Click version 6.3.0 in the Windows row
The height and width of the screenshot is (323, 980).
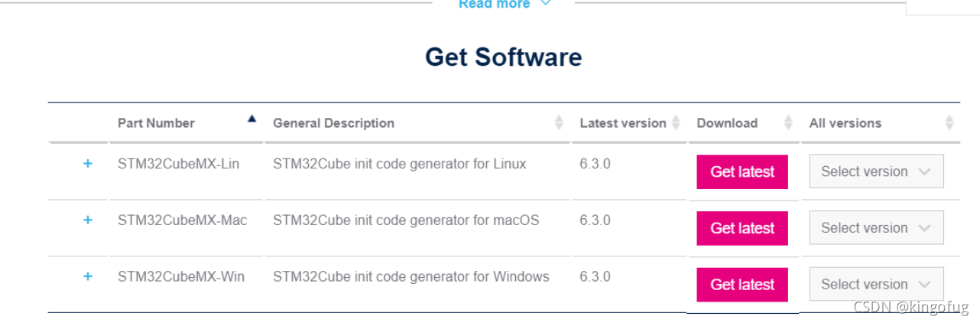pyautogui.click(x=595, y=276)
